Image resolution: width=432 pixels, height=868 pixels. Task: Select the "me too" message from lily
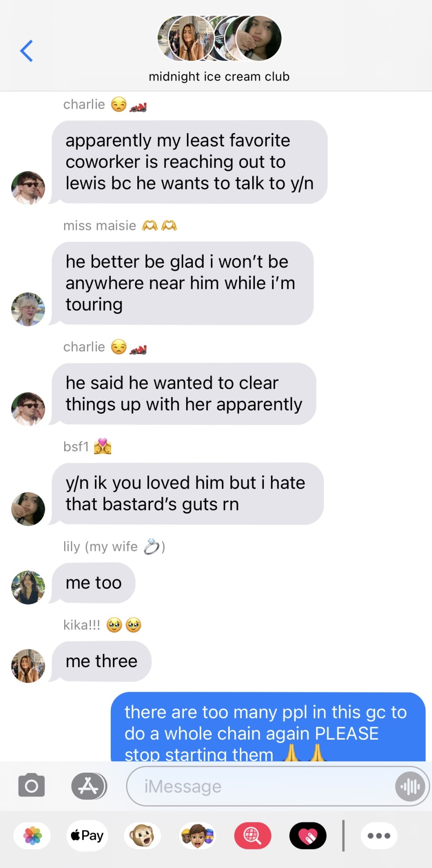coord(93,583)
